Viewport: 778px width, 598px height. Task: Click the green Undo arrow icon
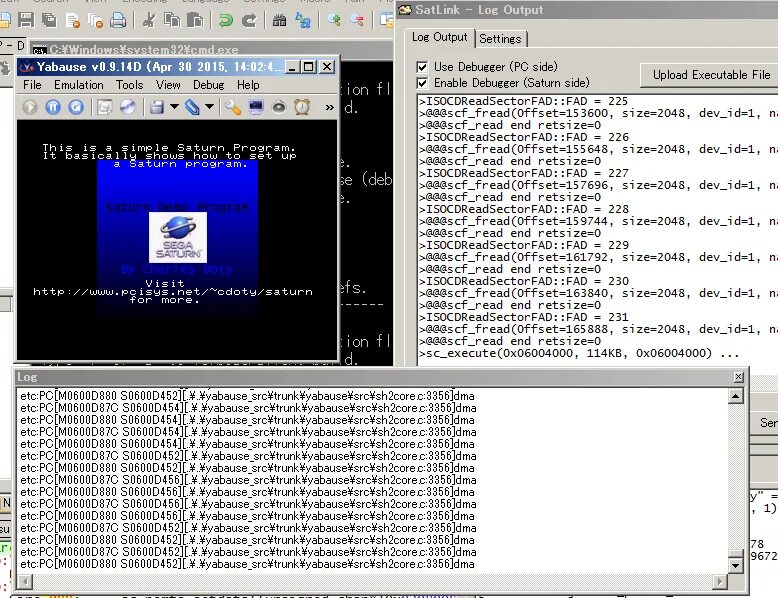(x=226, y=20)
